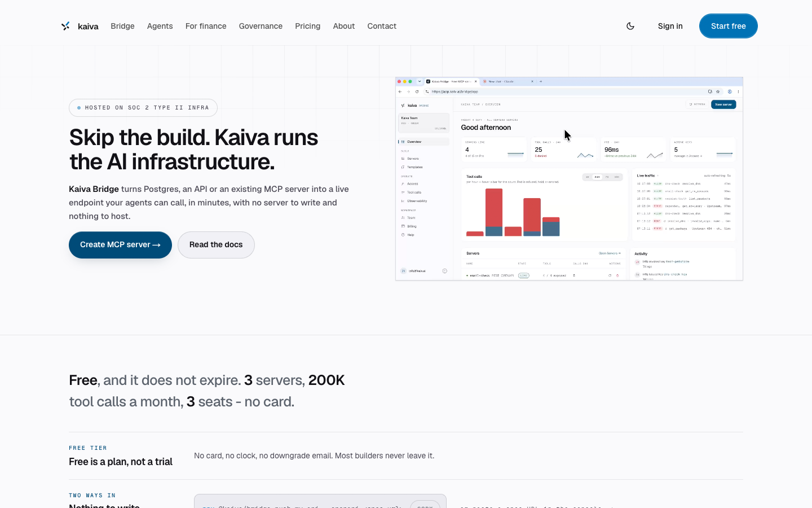Viewport: 812px width, 508px height.
Task: Open the About page
Action: 343,26
